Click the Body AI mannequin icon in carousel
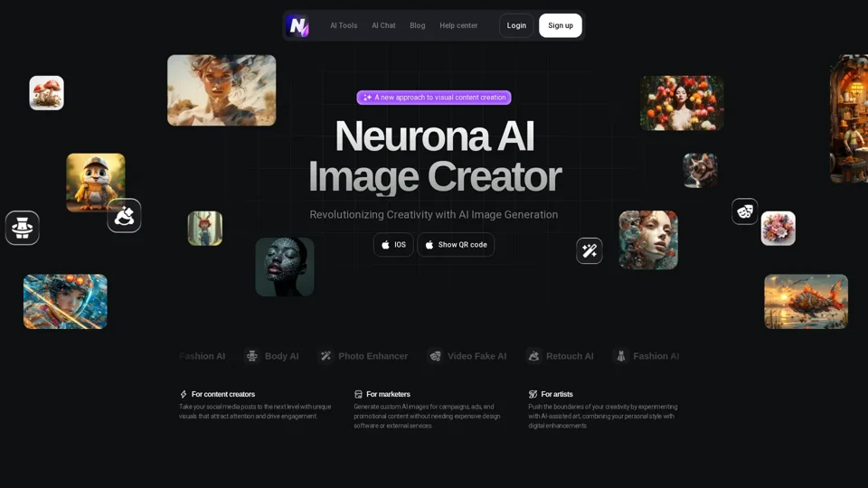 (252, 356)
